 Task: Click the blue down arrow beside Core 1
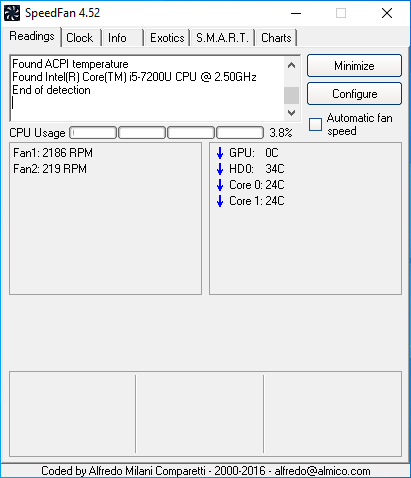(x=220, y=201)
